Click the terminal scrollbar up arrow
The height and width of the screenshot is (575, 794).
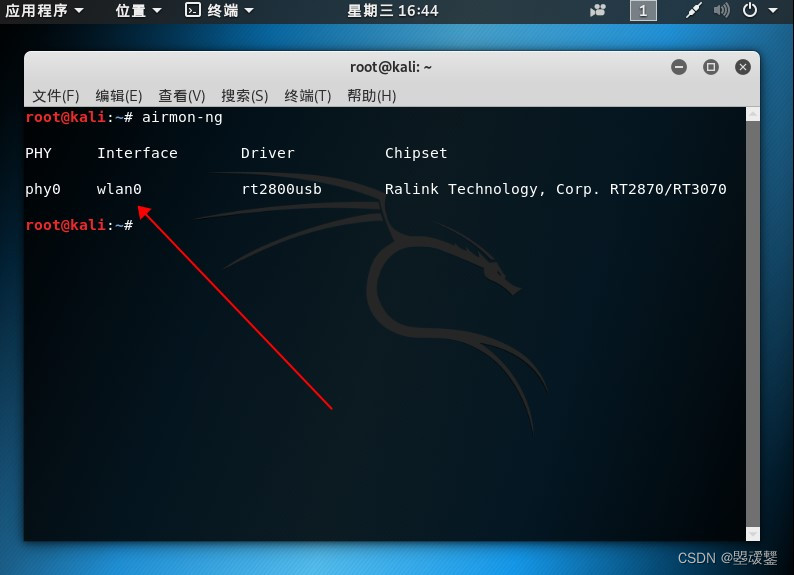coord(753,114)
